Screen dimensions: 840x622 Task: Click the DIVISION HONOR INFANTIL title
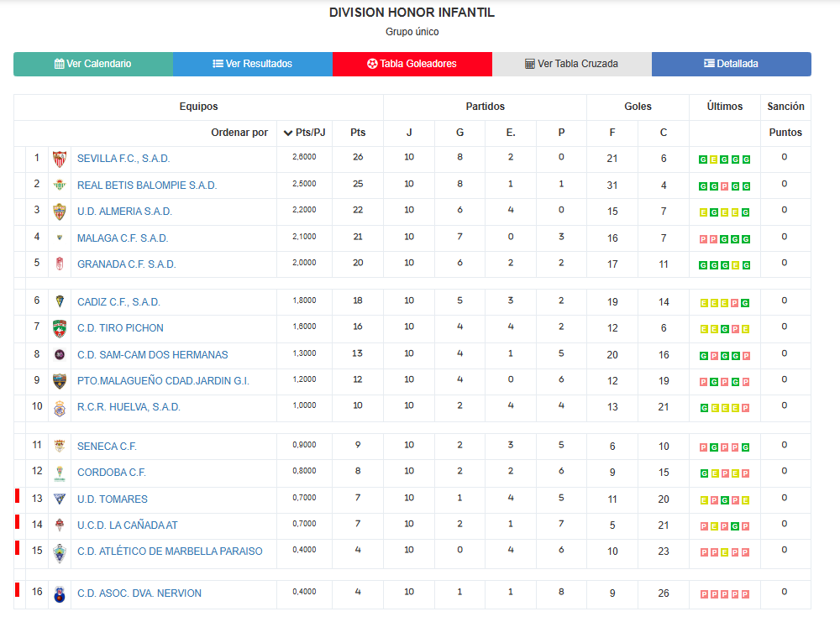(x=412, y=13)
